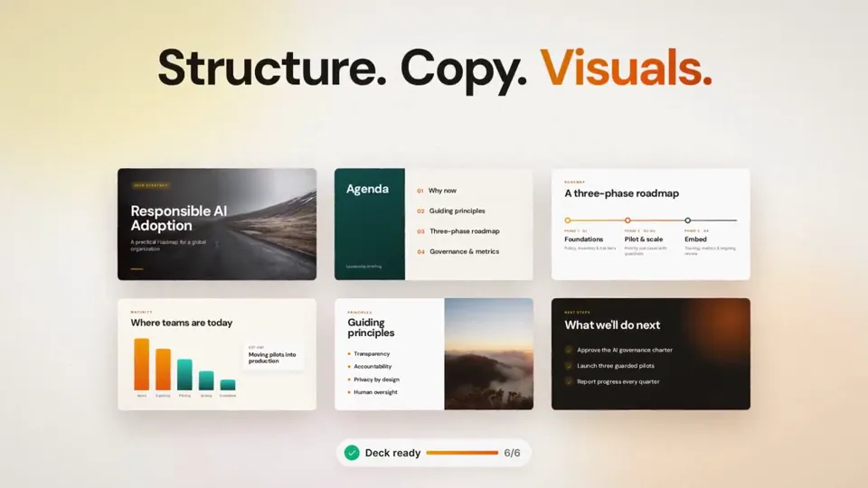The height and width of the screenshot is (488, 868).
Task: Select agenda item 03 Three-phase roadmap
Action: point(458,231)
